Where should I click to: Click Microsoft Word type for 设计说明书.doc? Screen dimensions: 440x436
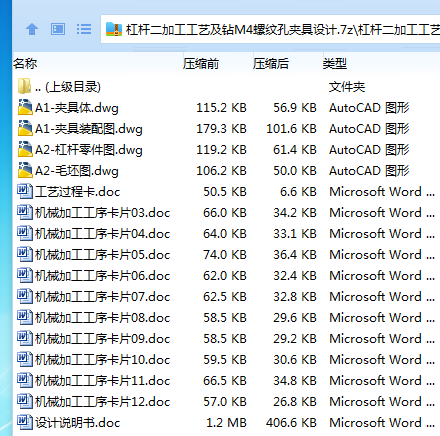point(382,423)
